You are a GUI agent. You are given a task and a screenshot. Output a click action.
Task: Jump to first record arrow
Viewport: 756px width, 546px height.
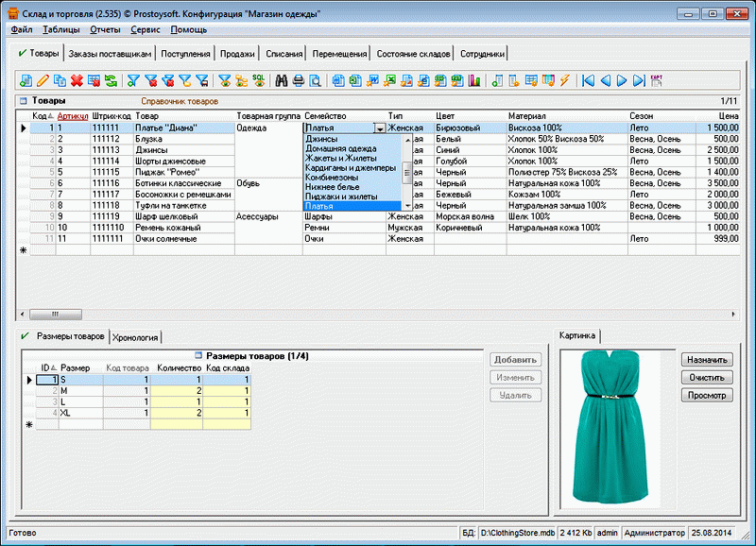[x=589, y=81]
